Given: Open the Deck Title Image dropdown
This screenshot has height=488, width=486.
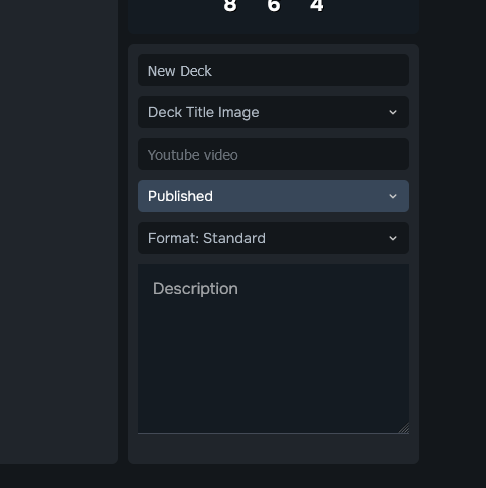Looking at the screenshot, I should pos(273,112).
